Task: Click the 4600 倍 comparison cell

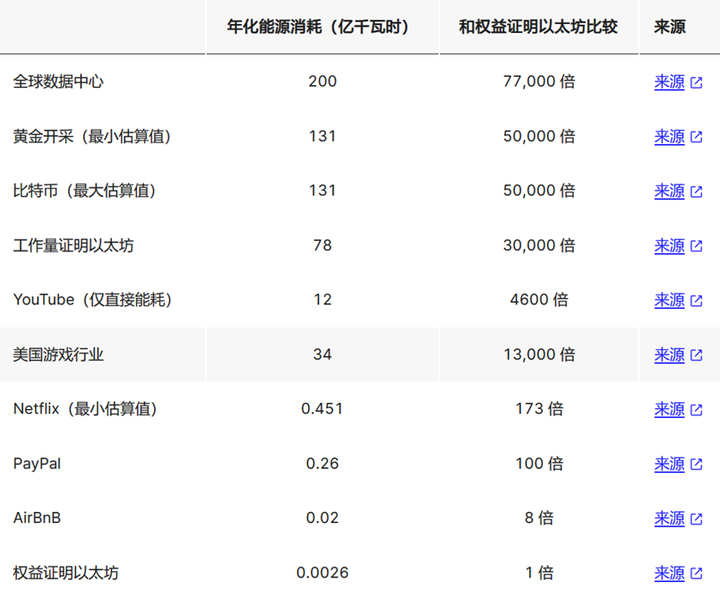Action: pos(539,300)
